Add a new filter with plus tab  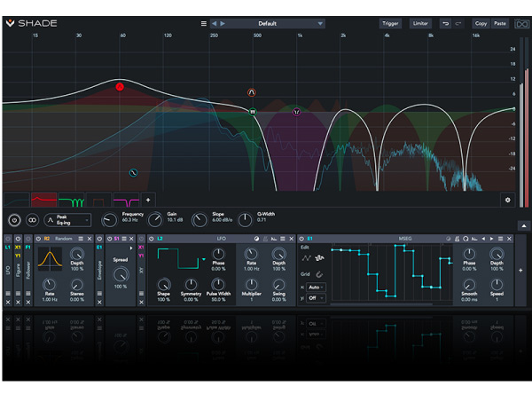[148, 200]
